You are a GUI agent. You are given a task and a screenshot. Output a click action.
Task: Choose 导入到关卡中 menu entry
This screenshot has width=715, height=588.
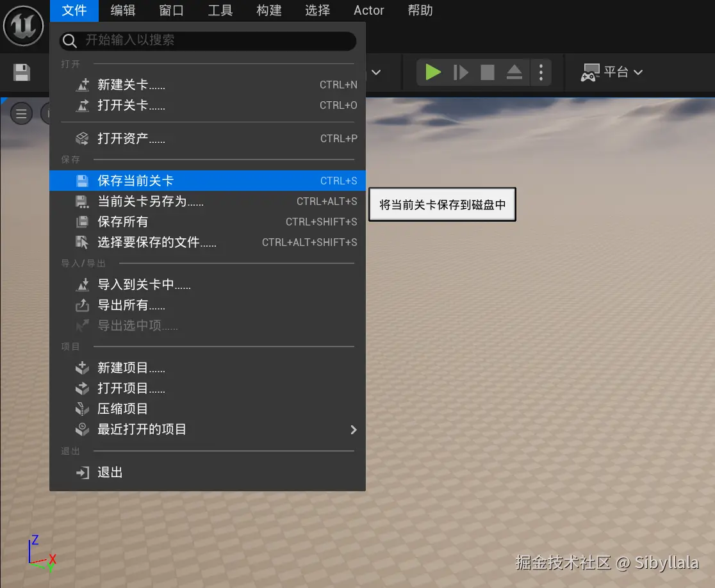coord(208,285)
